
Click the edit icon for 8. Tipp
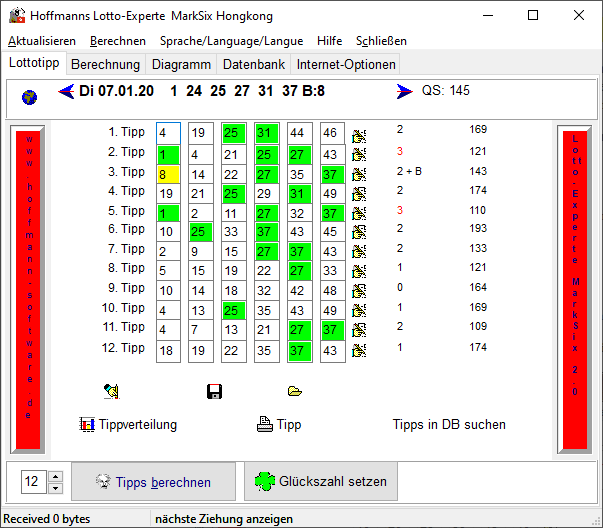click(359, 271)
